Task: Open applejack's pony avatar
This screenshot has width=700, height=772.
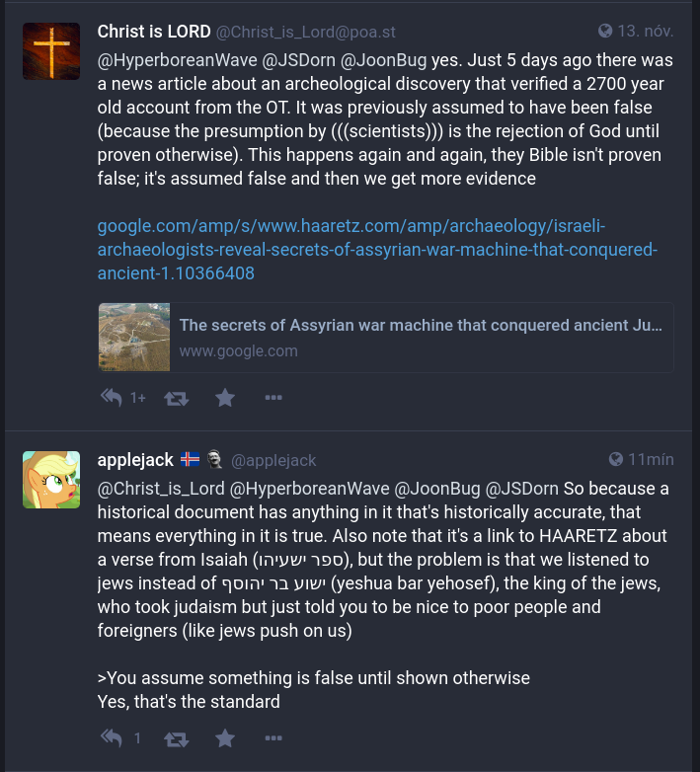Action: (x=51, y=479)
